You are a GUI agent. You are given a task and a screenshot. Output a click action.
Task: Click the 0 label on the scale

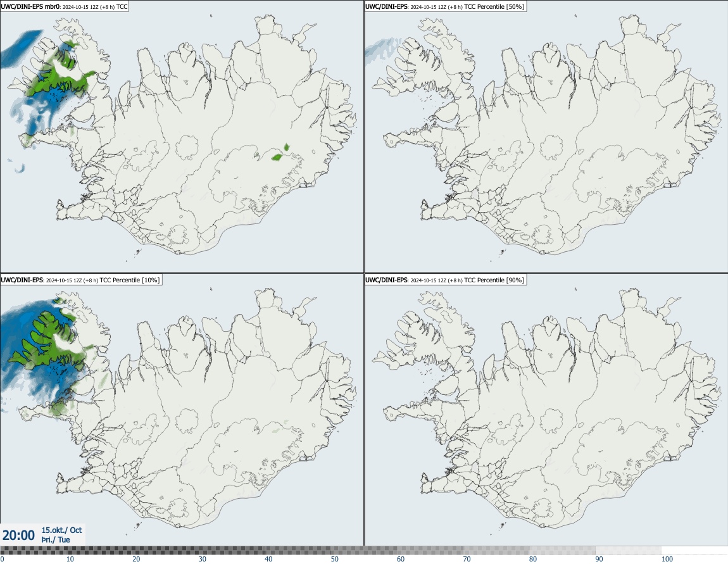pos(3,559)
